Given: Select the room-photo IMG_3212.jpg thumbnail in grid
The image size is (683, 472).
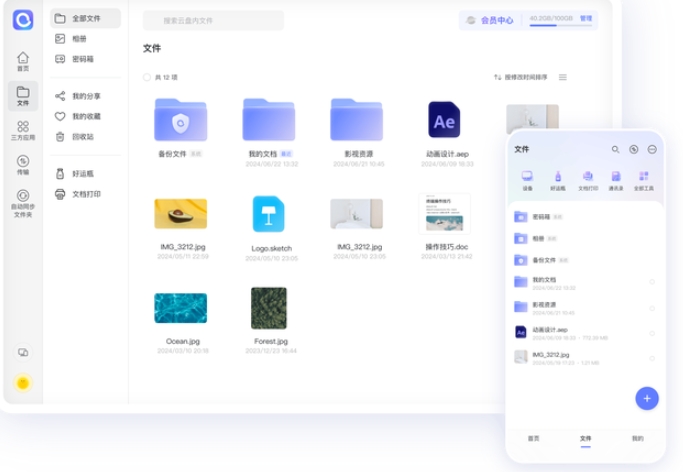Looking at the screenshot, I should pos(357,214).
